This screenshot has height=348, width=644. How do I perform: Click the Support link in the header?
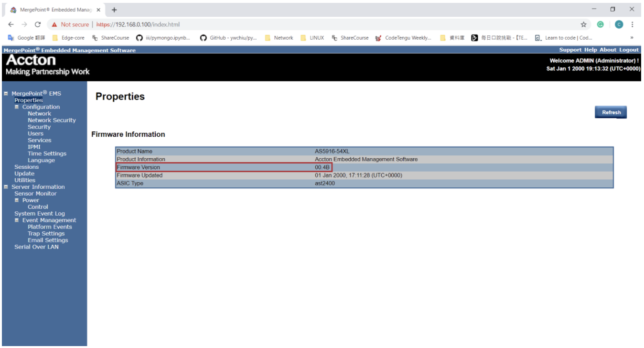point(570,50)
